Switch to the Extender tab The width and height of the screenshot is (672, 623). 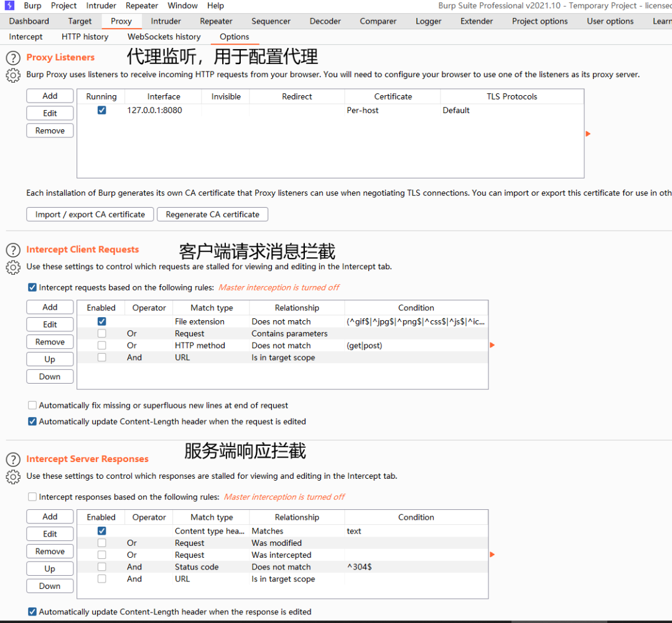(x=477, y=21)
